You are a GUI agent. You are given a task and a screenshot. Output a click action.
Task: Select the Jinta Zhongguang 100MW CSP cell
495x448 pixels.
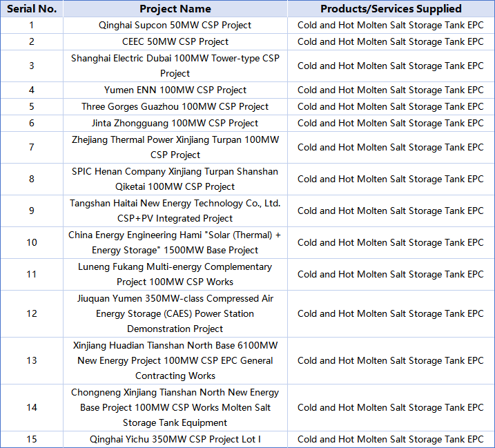[175, 123]
